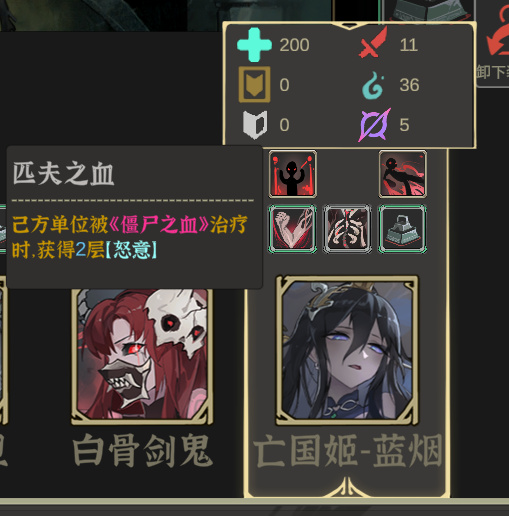Click the gold armor shield icon

[254, 84]
